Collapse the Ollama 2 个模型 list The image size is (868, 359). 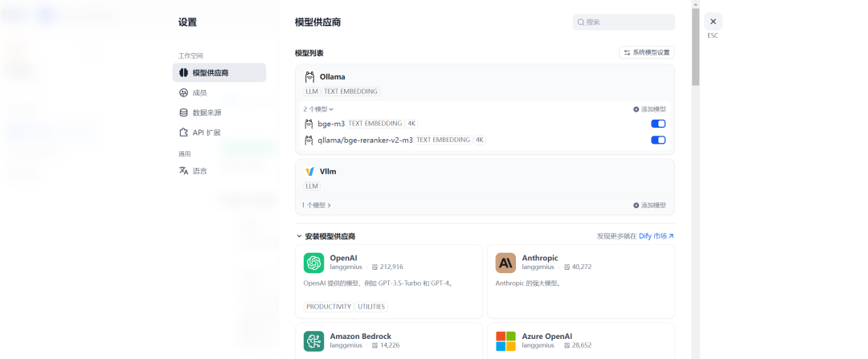tap(318, 109)
